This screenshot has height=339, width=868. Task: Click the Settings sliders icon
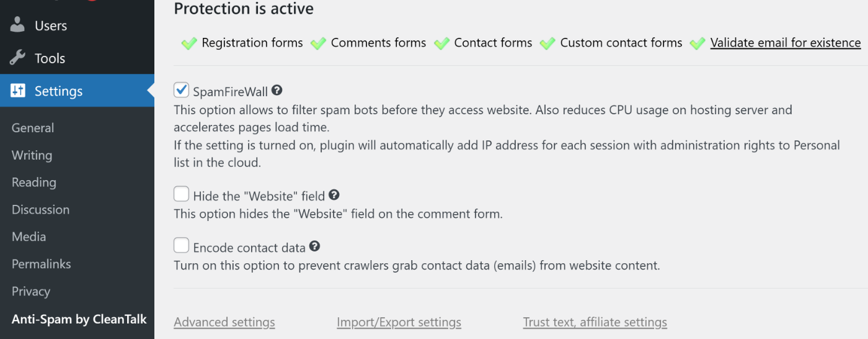click(18, 91)
